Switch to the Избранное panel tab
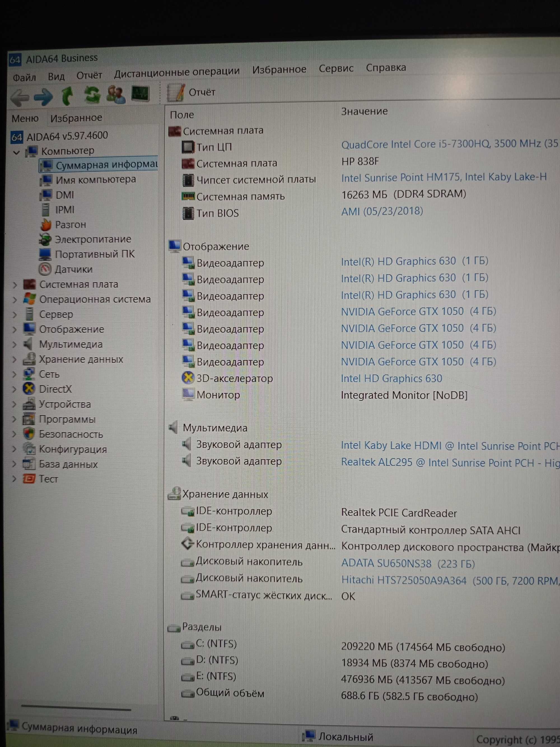 76,118
